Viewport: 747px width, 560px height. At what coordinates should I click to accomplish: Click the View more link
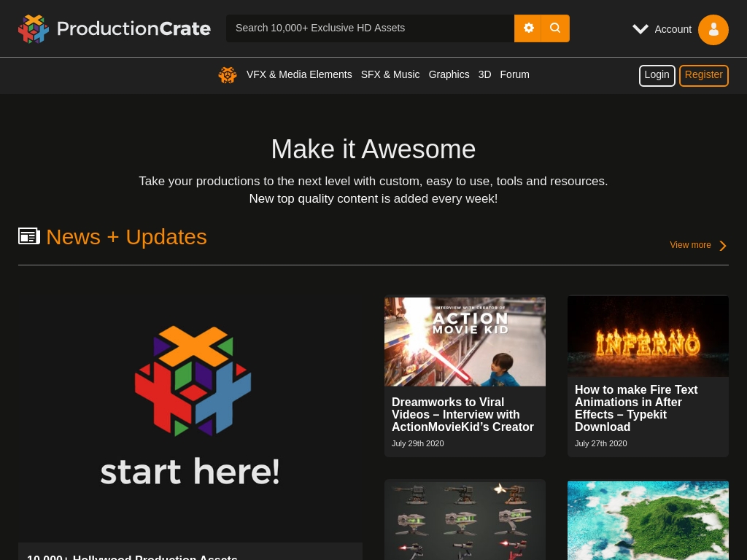tap(690, 245)
